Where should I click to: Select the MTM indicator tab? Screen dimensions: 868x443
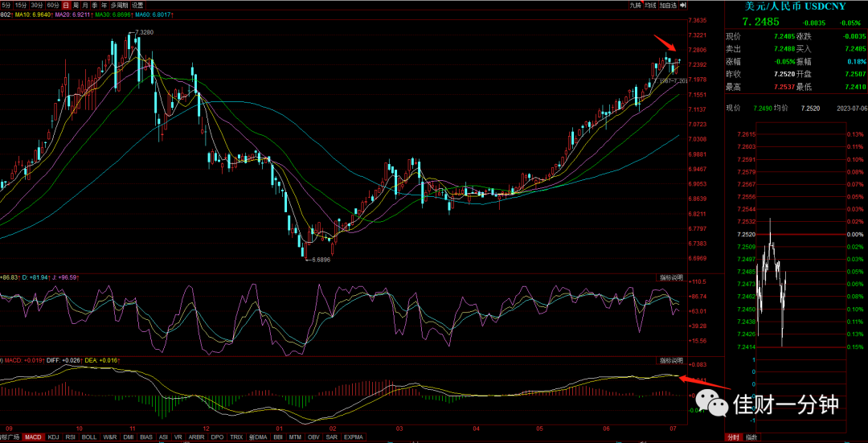[x=297, y=437]
